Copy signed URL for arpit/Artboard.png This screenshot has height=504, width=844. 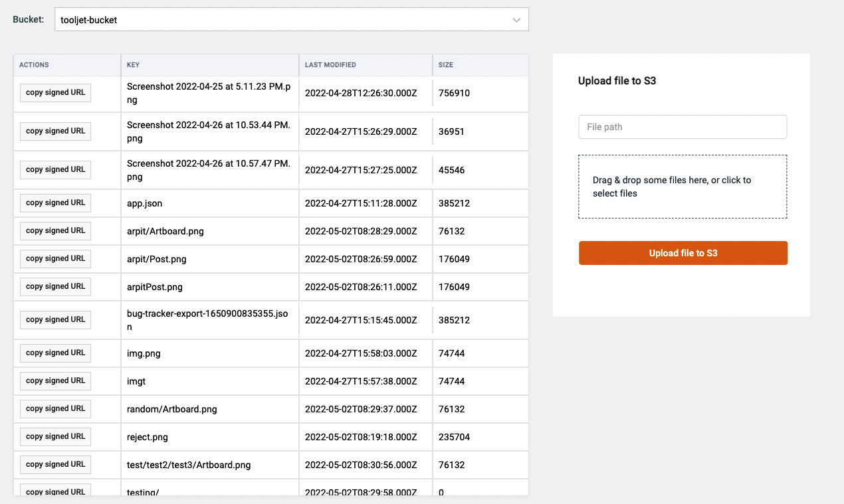(55, 231)
